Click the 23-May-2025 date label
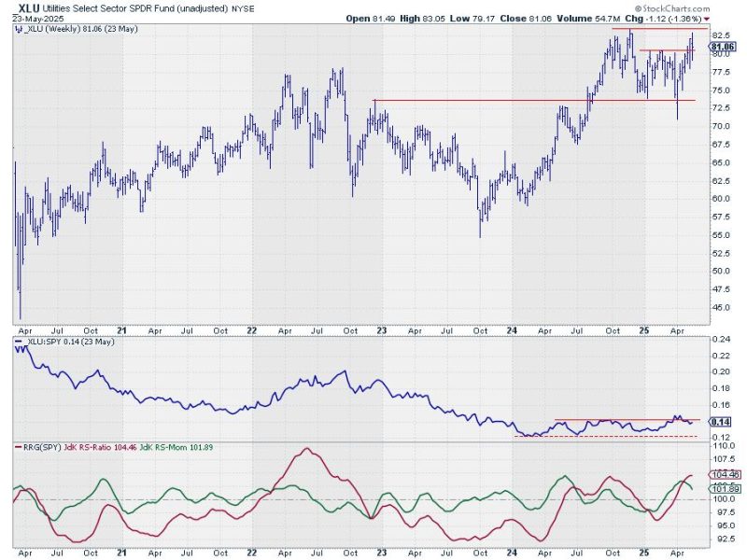The width and height of the screenshot is (747, 560). coord(38,19)
